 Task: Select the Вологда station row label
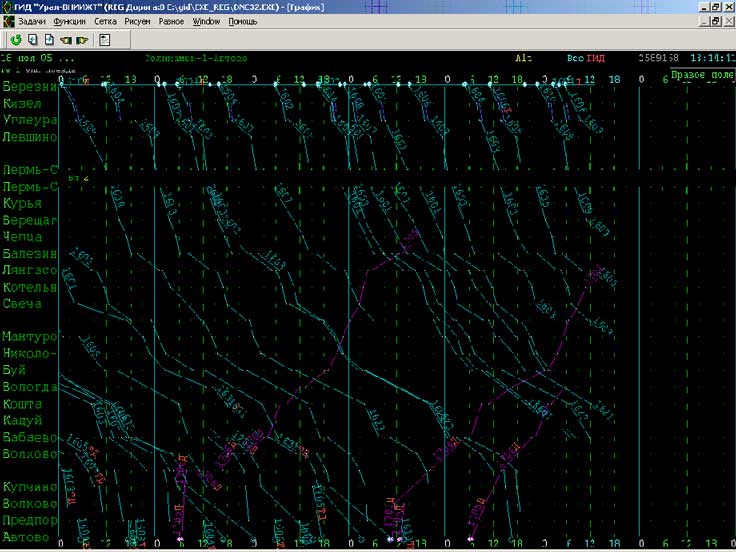tap(30, 387)
